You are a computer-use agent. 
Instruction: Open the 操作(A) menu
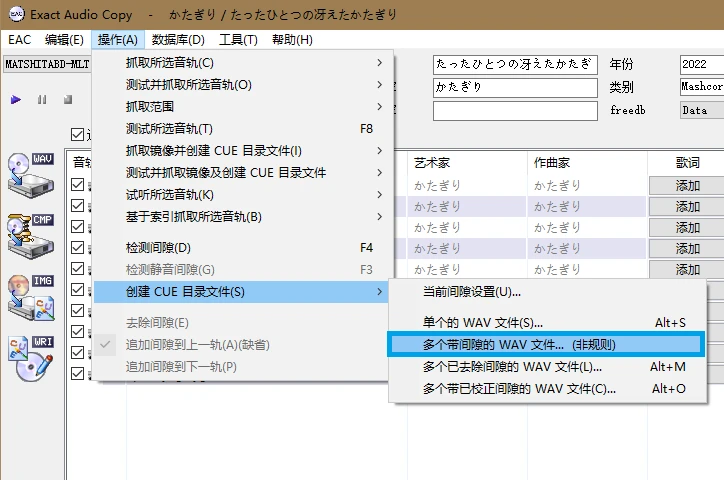point(118,40)
